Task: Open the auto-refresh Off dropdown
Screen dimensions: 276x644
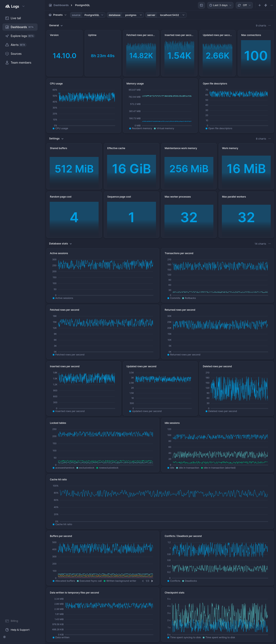Action: 244,5
